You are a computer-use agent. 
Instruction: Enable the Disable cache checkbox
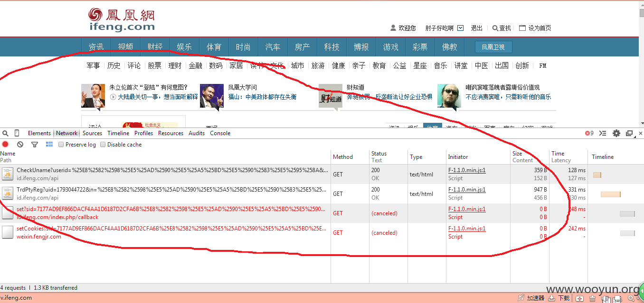[103, 145]
